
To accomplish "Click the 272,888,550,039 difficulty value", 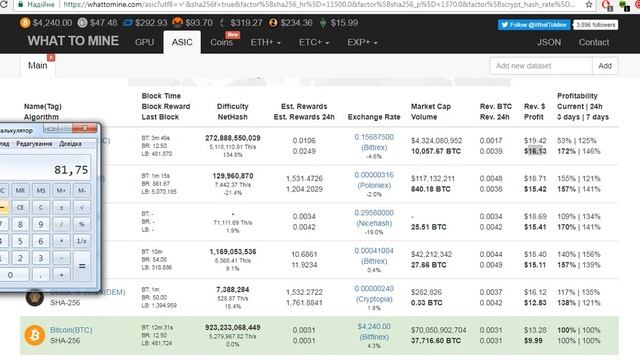I will (233, 138).
